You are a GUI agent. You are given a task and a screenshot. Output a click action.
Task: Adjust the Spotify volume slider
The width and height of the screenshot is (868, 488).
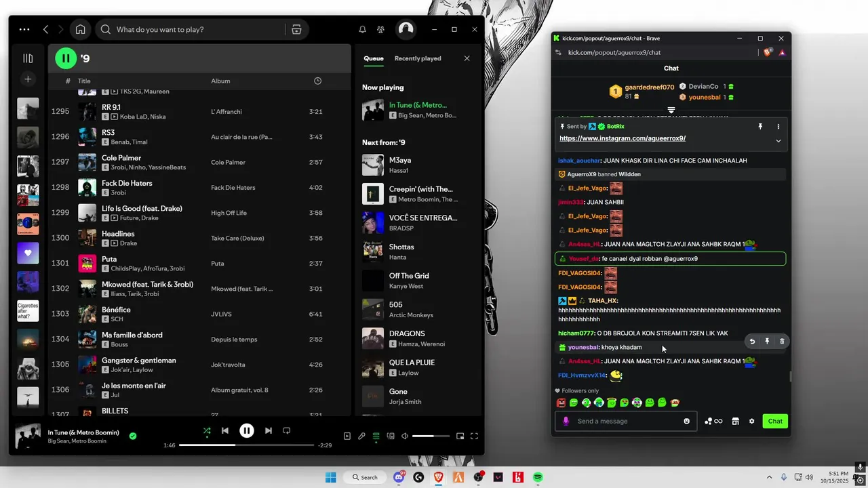[x=431, y=436]
